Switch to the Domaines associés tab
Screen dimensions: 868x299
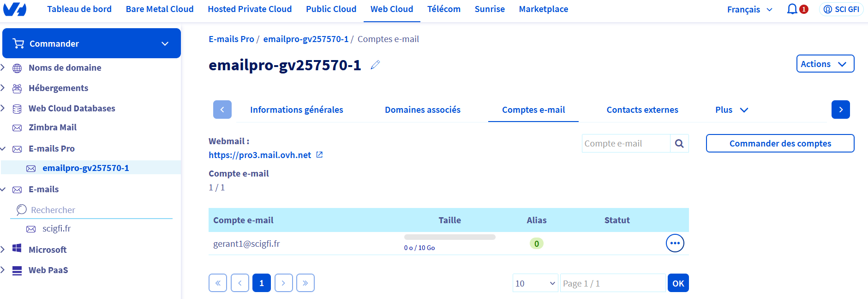422,110
